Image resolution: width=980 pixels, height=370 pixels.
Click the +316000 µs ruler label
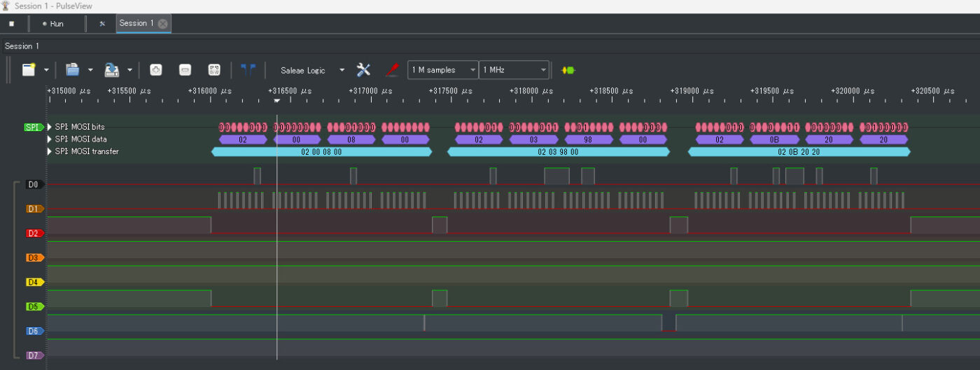pos(210,91)
